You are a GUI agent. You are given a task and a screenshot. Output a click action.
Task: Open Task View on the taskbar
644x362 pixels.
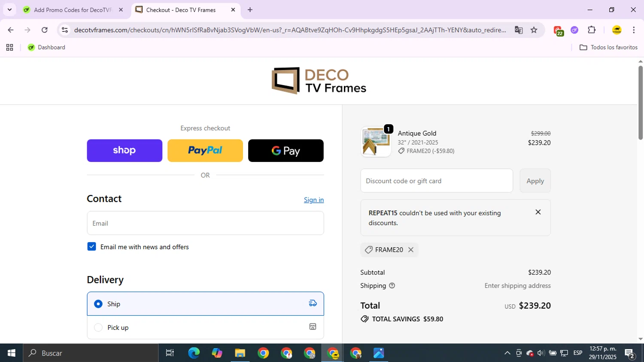click(170, 353)
